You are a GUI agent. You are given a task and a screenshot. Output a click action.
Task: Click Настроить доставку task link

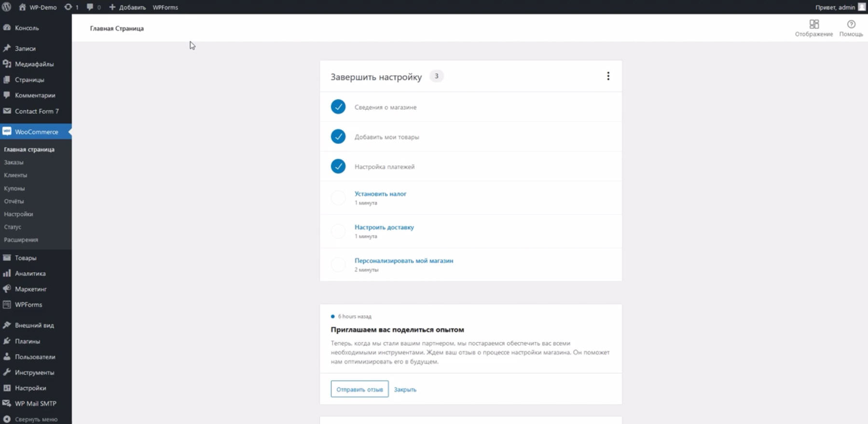coord(384,227)
